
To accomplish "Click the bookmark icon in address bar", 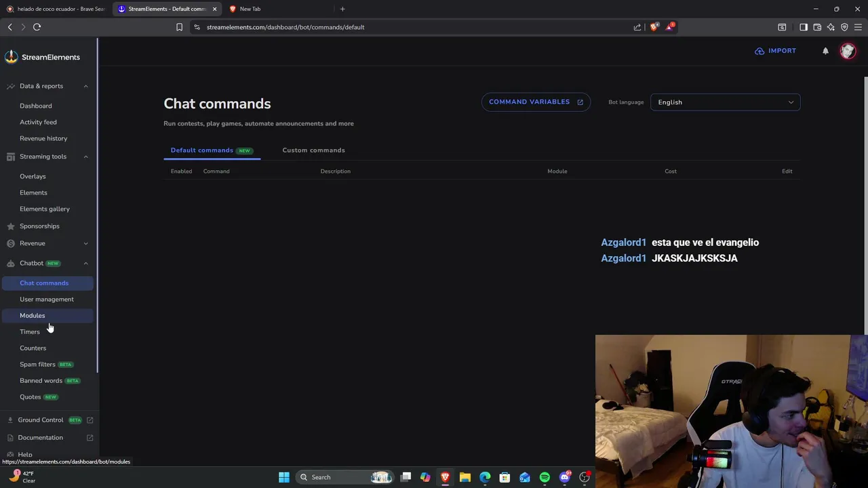I will pyautogui.click(x=179, y=27).
